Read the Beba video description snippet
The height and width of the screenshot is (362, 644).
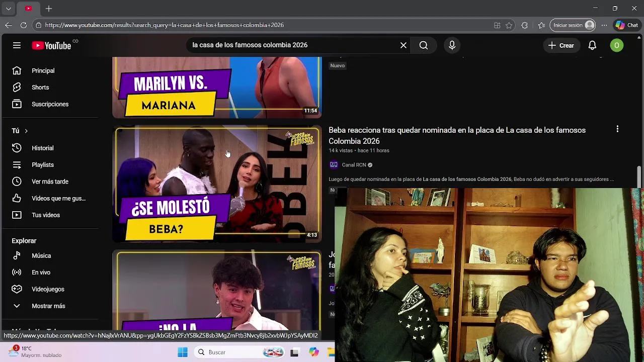click(x=471, y=179)
